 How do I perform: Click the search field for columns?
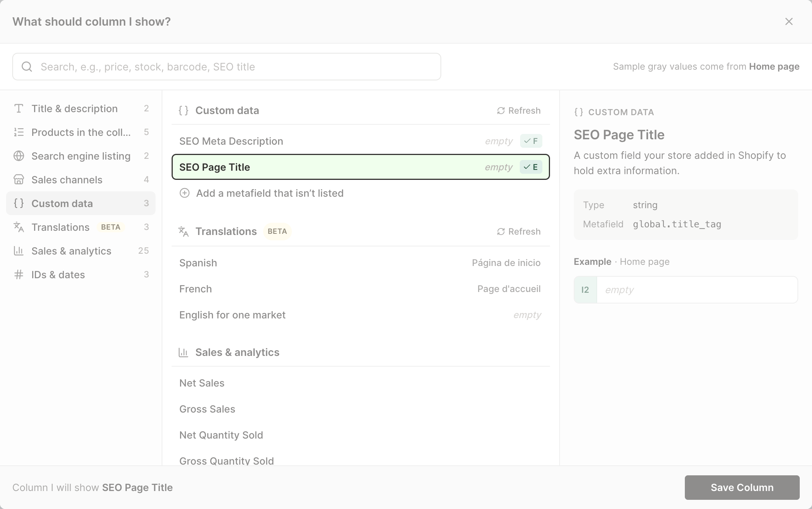[x=227, y=67]
